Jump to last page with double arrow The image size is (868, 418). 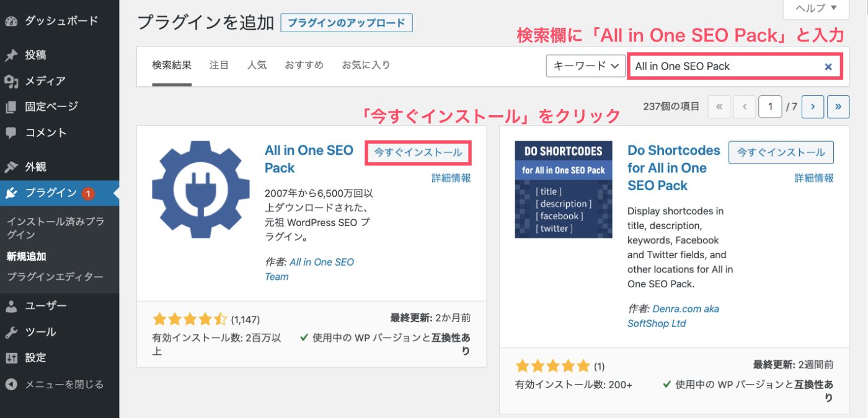pyautogui.click(x=838, y=107)
